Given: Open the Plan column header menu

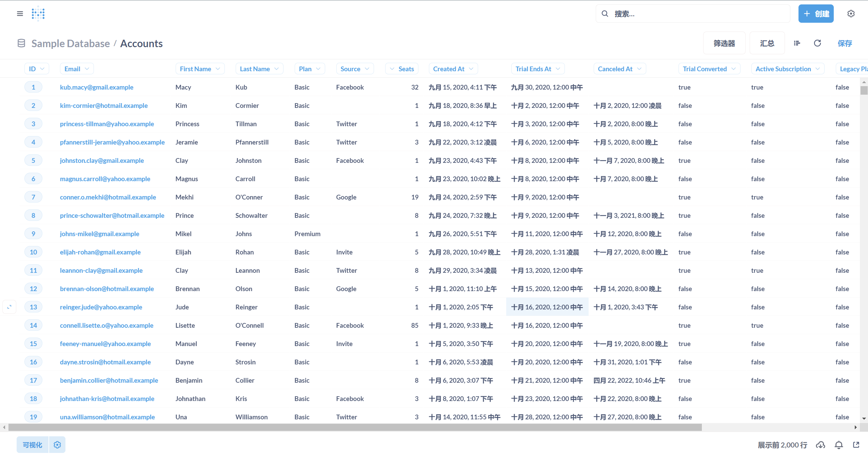Looking at the screenshot, I should [309, 69].
